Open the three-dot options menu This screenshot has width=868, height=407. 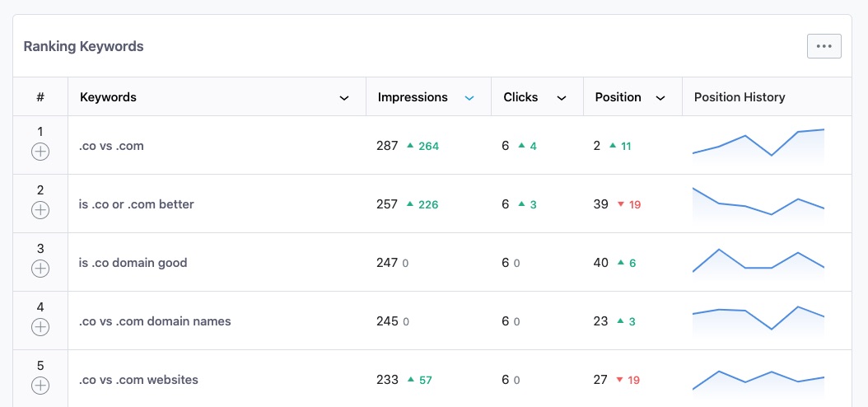[x=824, y=46]
